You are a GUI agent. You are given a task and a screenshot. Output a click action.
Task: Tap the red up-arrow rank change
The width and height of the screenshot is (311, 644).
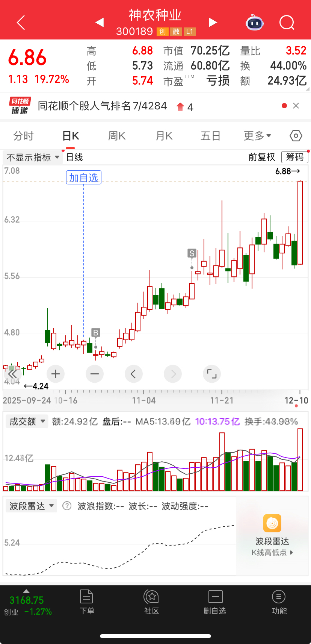180,107
